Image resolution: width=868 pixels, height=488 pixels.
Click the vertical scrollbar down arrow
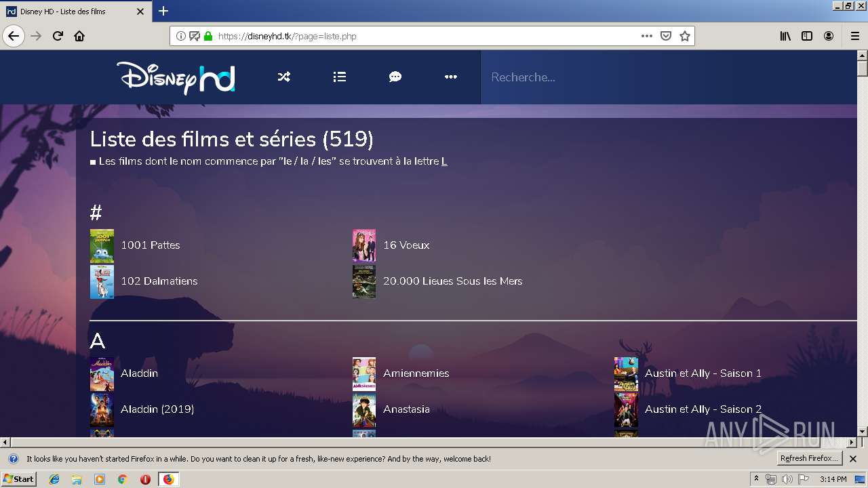(x=863, y=431)
